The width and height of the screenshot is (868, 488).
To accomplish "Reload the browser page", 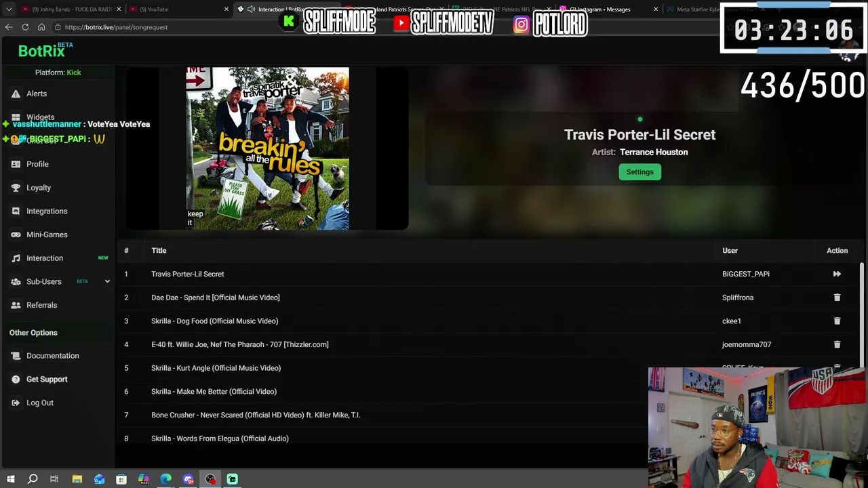I will pos(25,27).
